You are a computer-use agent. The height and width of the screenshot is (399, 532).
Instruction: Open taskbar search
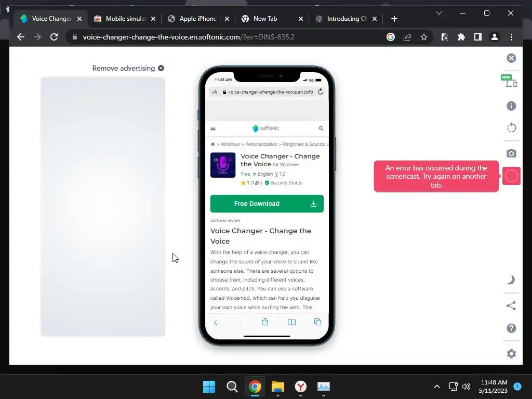pyautogui.click(x=232, y=387)
